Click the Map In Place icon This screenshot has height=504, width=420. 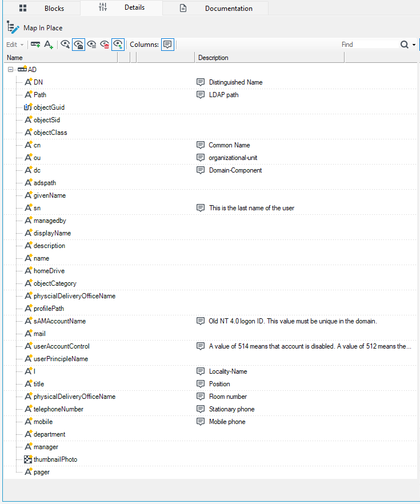tap(13, 27)
